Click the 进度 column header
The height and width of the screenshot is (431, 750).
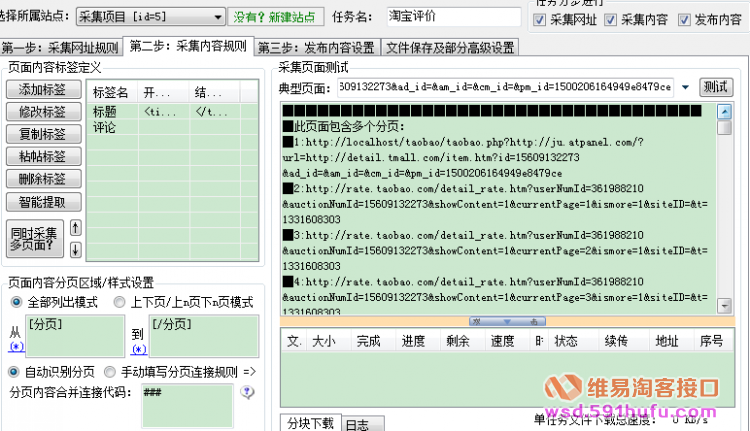418,341
